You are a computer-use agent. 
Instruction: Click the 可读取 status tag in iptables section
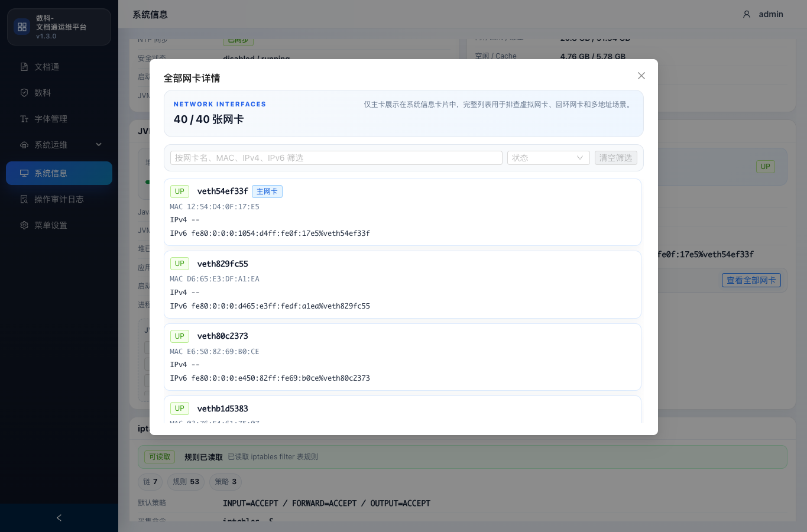(160, 457)
